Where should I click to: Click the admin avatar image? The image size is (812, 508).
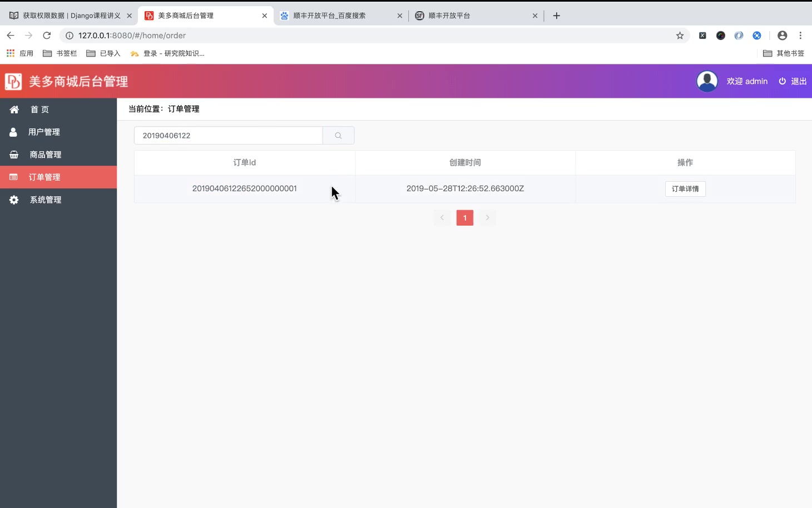707,81
